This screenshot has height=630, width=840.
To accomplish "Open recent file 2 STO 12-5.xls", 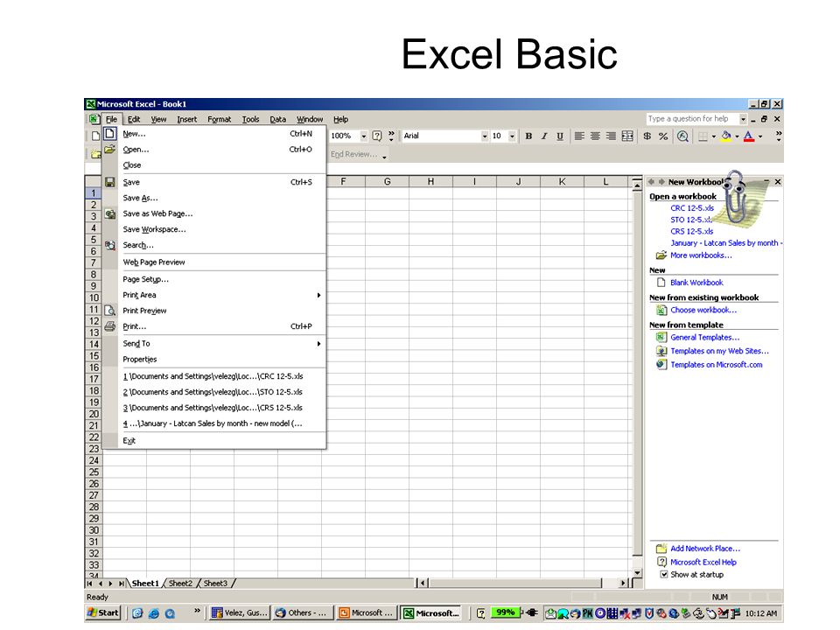I will 214,392.
